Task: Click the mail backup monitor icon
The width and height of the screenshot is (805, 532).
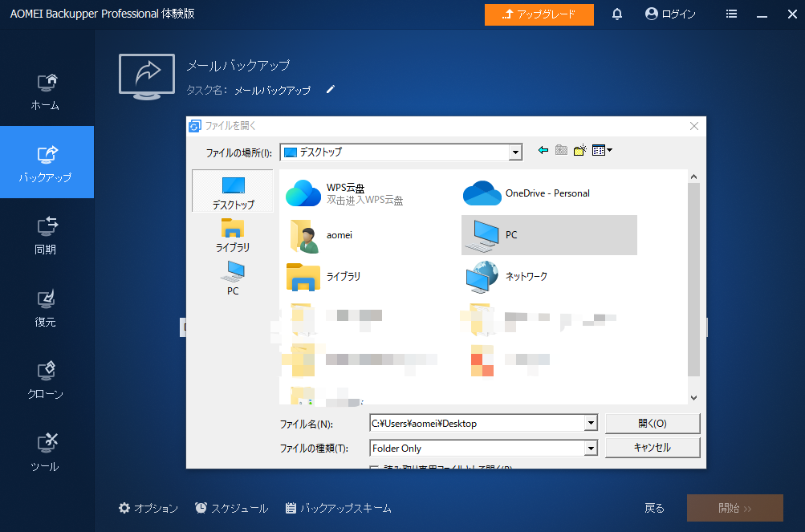Action: 147,76
